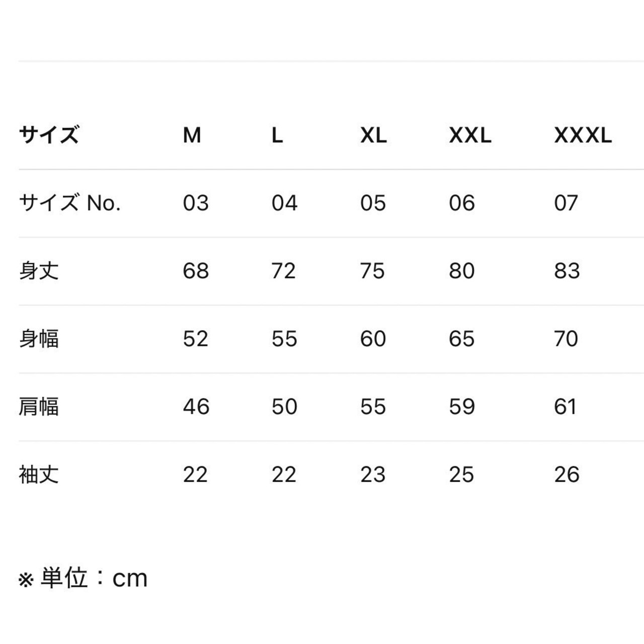The height and width of the screenshot is (644, 644).
Task: Select 身丈 value 72 for size L
Action: (x=284, y=271)
